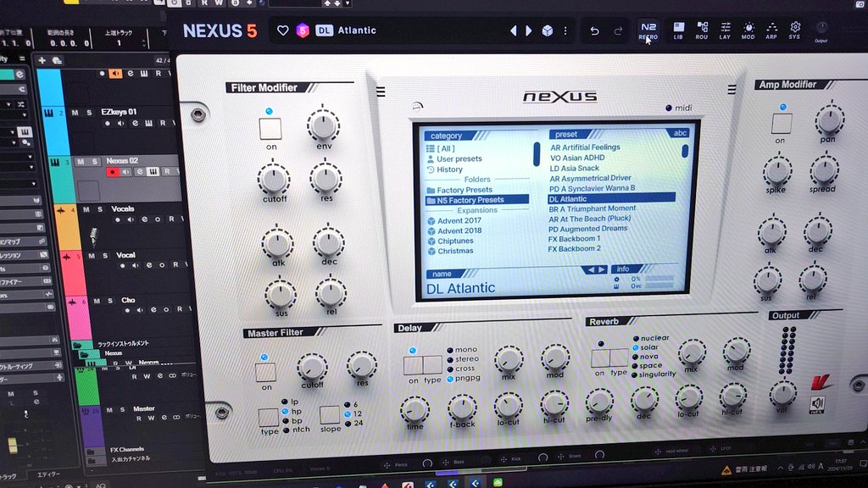Click record enable on Nexus 02 track
The width and height of the screenshot is (868, 488).
[113, 172]
